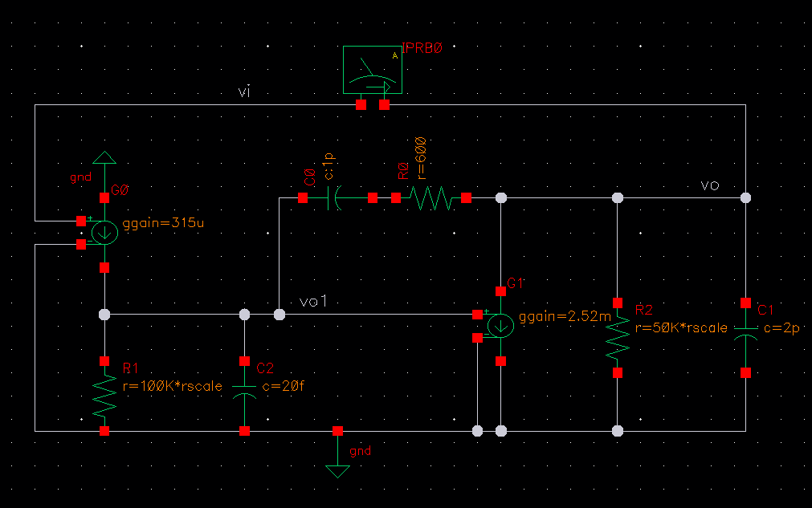Click the r=50K*rscale parameter text
The width and height of the screenshot is (812, 508).
coord(680,327)
